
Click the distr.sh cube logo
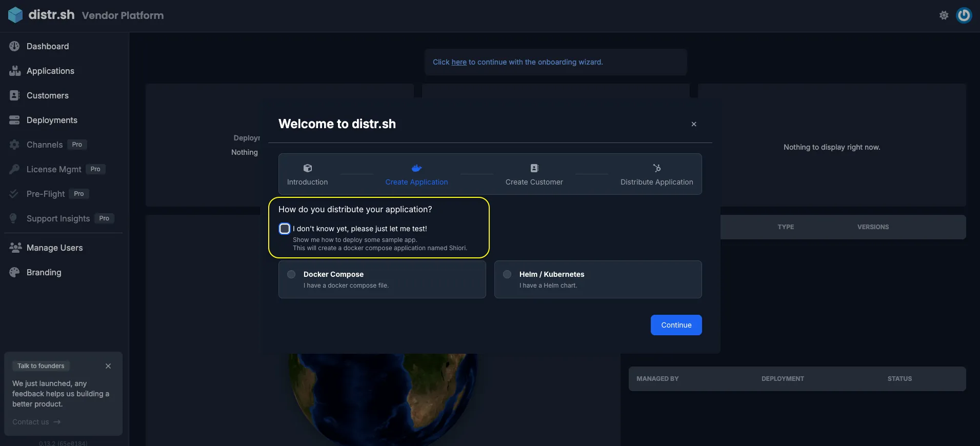pos(15,15)
